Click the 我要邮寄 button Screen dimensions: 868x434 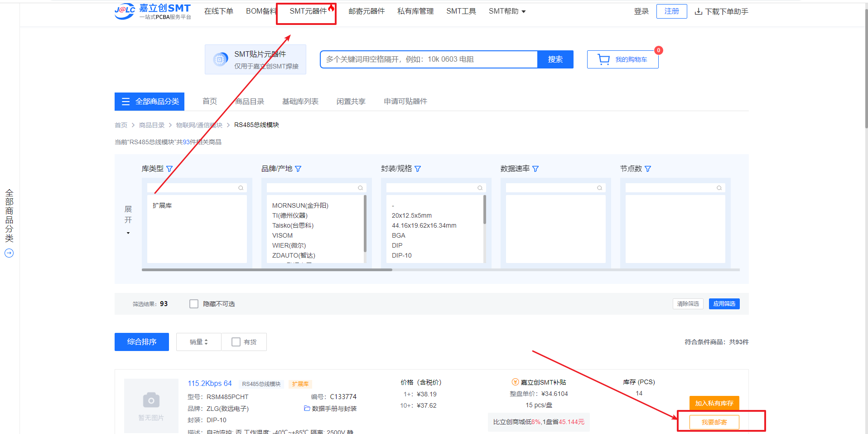714,422
